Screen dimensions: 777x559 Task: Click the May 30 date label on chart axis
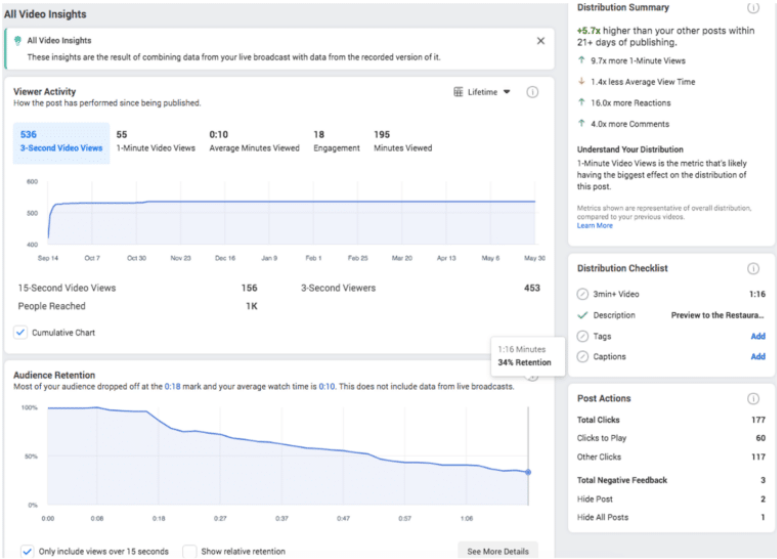[535, 258]
